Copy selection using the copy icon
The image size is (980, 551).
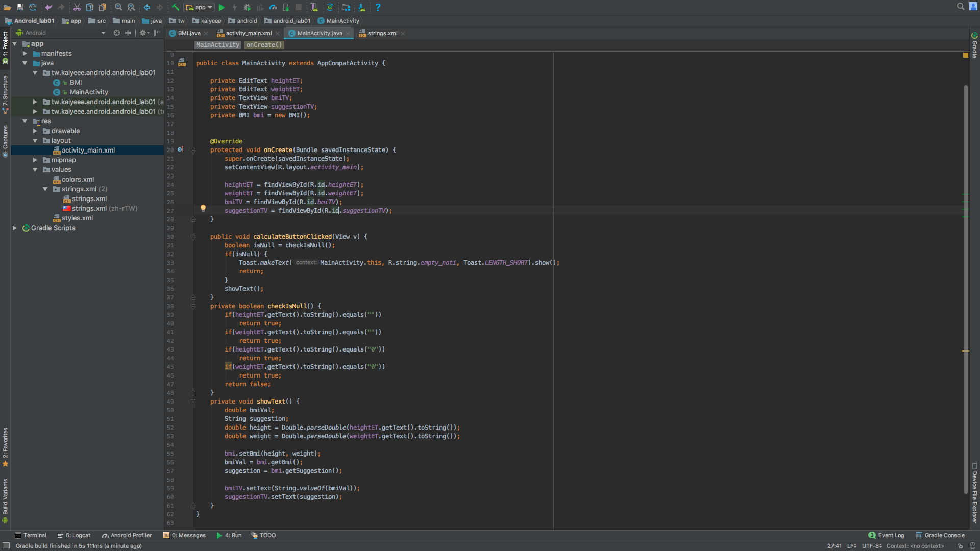(90, 7)
